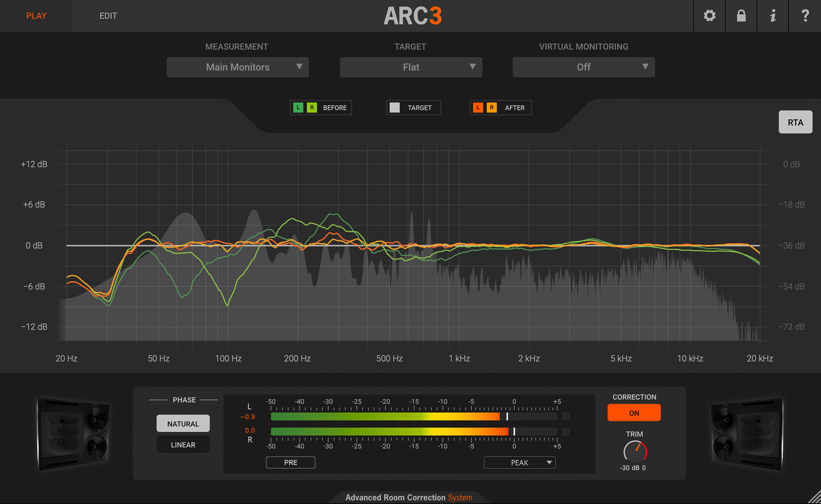Open the PEAK meter mode selector
The image size is (821, 504).
(x=519, y=462)
